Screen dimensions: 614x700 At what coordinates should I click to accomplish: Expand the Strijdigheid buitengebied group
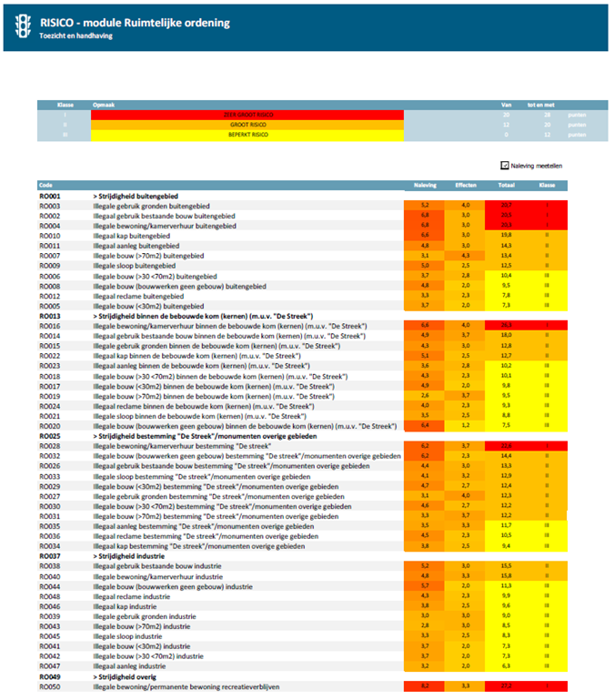click(x=136, y=196)
